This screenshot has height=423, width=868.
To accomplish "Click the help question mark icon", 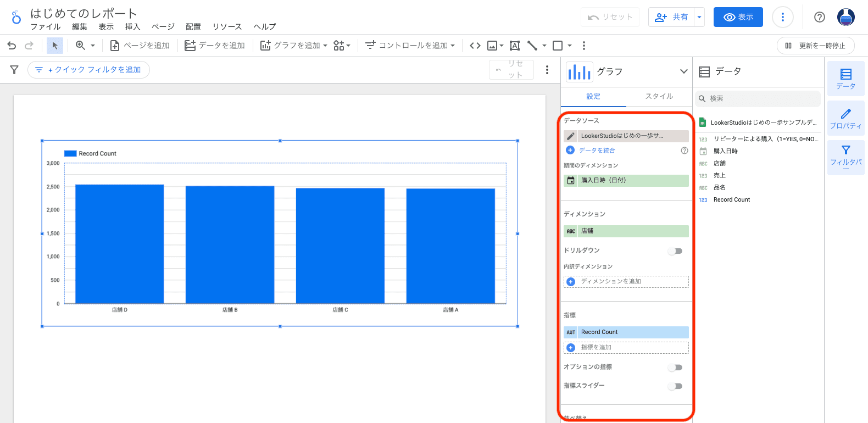I will (819, 17).
